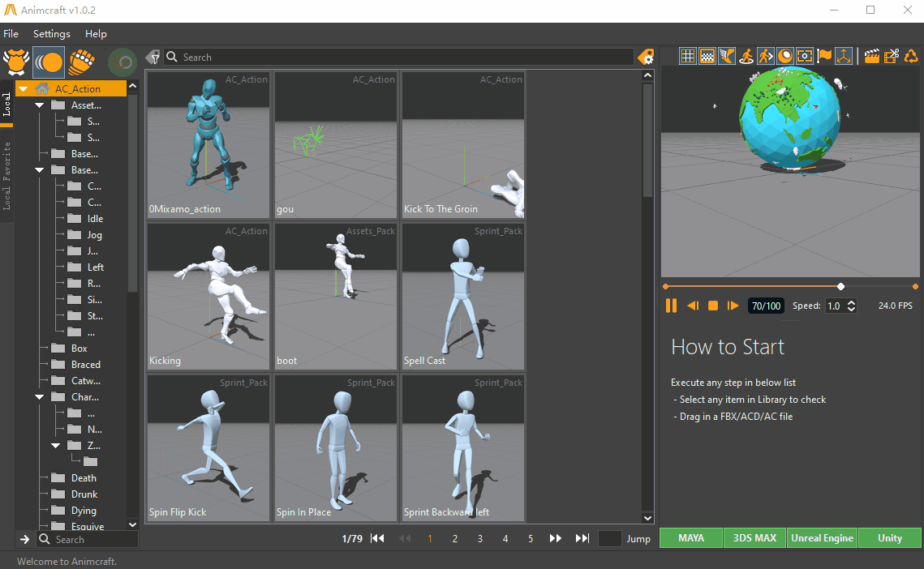Viewport: 924px width, 569px height.
Task: Toggle the shaded sphere lighting icon
Action: coord(785,56)
